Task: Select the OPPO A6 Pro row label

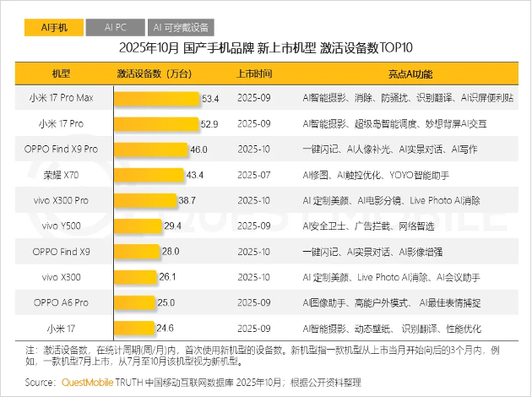Action: (61, 302)
